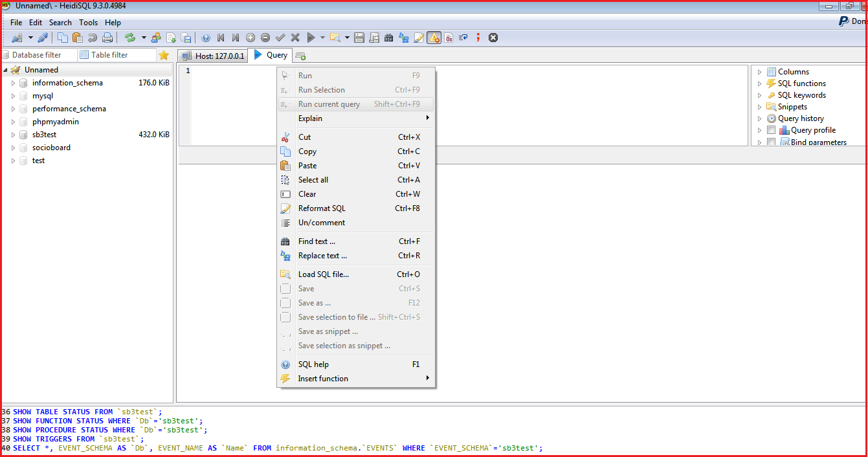The height and width of the screenshot is (457, 868).
Task: Enable the Bind parameters checkbox
Action: [771, 142]
